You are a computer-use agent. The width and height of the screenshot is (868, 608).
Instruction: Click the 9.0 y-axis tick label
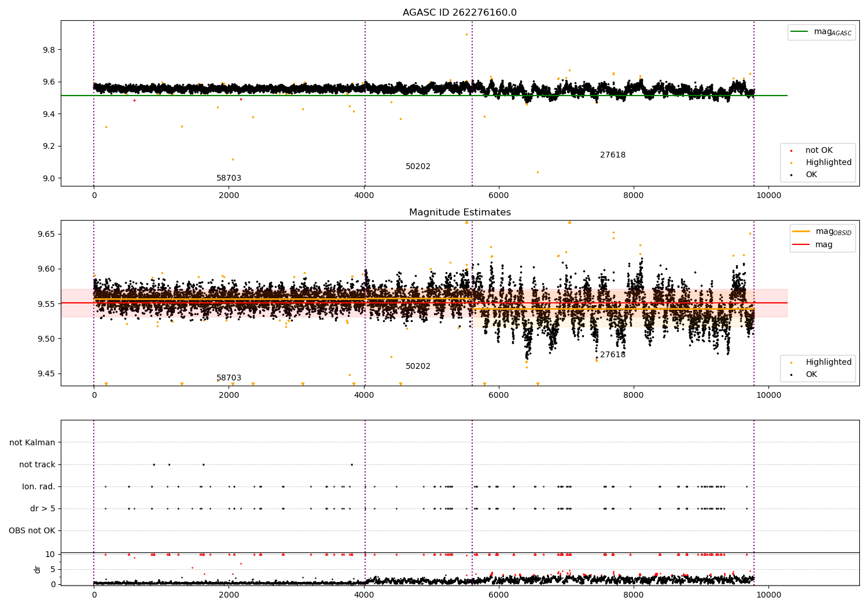coord(49,178)
